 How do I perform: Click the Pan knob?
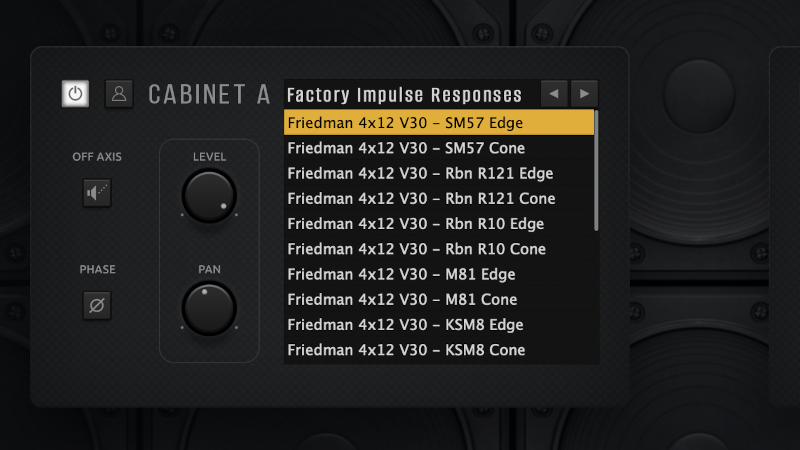(209, 309)
